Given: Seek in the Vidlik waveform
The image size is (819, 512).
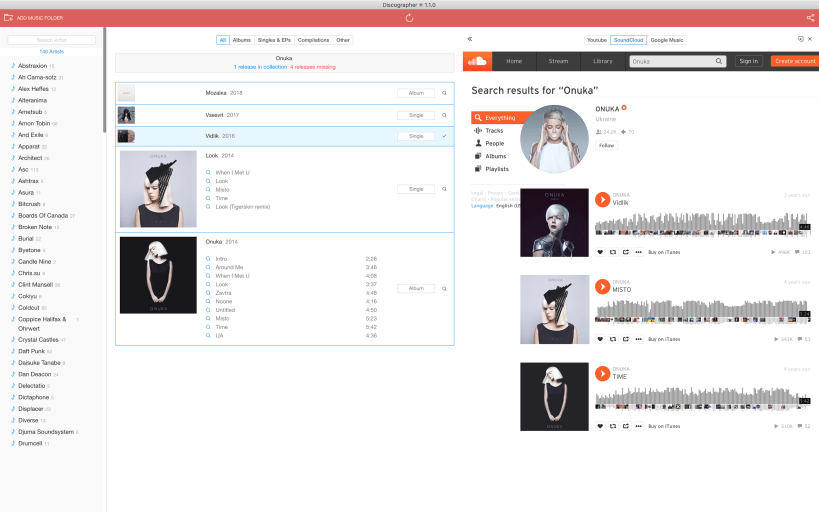Looking at the screenshot, I should point(703,225).
